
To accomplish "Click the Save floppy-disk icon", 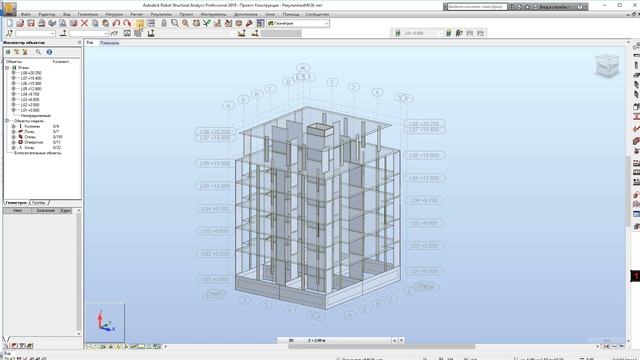I will [x=31, y=23].
